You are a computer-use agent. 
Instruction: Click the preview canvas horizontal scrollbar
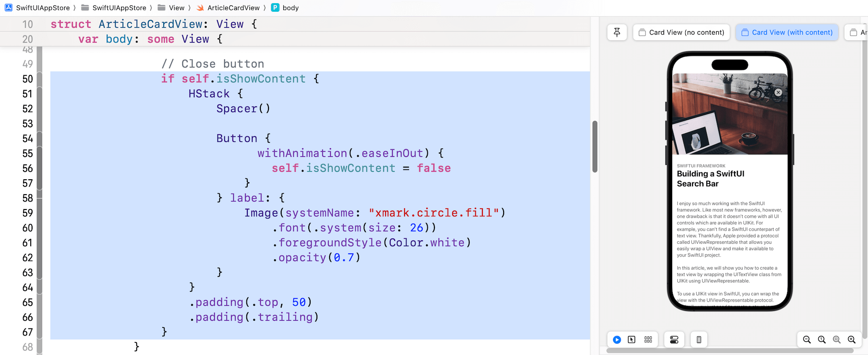[x=730, y=350]
